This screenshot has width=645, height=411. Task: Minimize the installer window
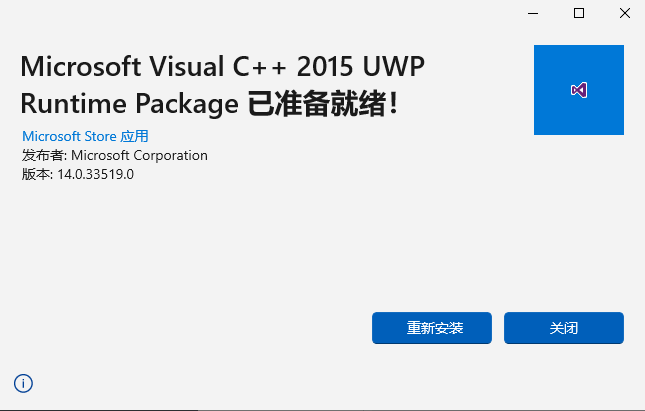[x=534, y=13]
